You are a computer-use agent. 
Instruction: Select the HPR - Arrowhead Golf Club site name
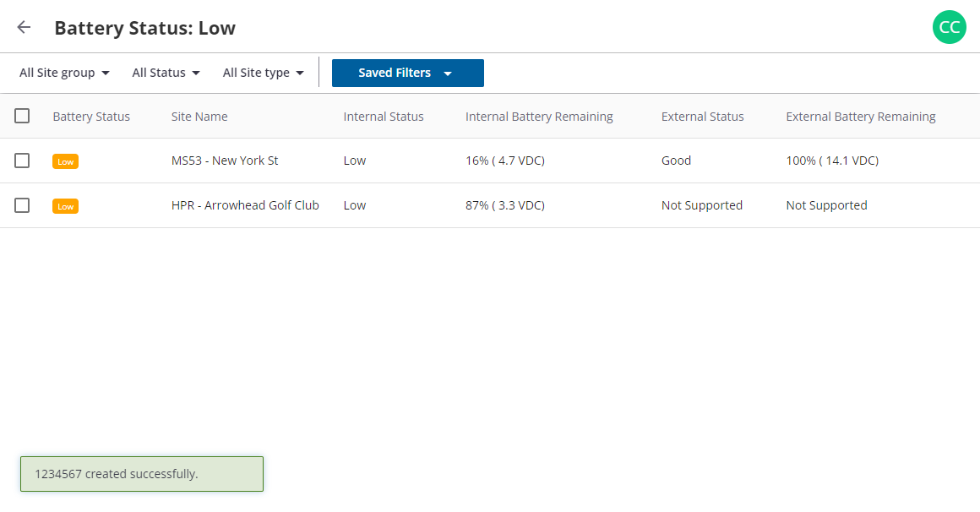tap(245, 205)
